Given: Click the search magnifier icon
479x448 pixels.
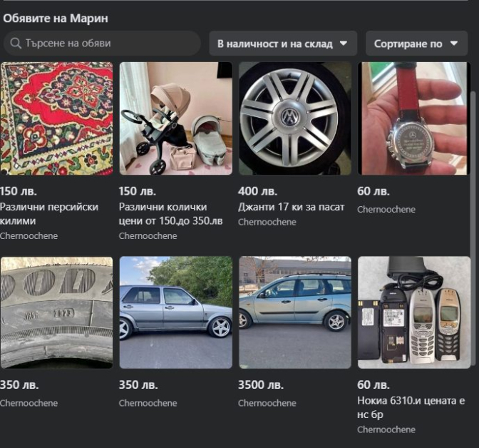Looking at the screenshot, I should point(14,44).
